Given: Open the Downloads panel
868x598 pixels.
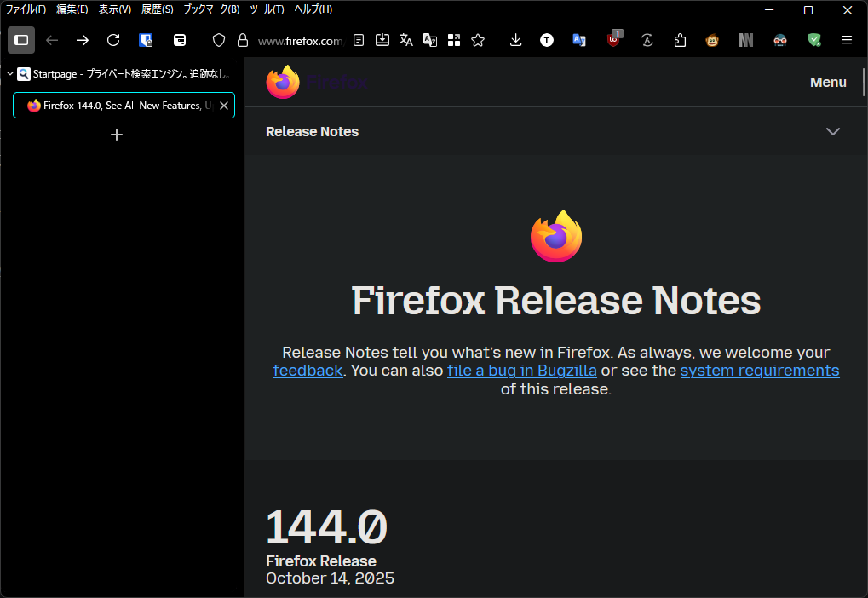Looking at the screenshot, I should 515,40.
